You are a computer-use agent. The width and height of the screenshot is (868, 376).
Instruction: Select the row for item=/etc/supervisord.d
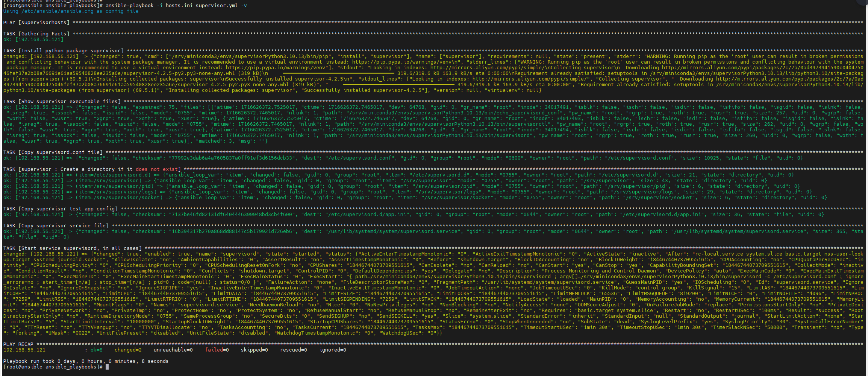click(398, 175)
